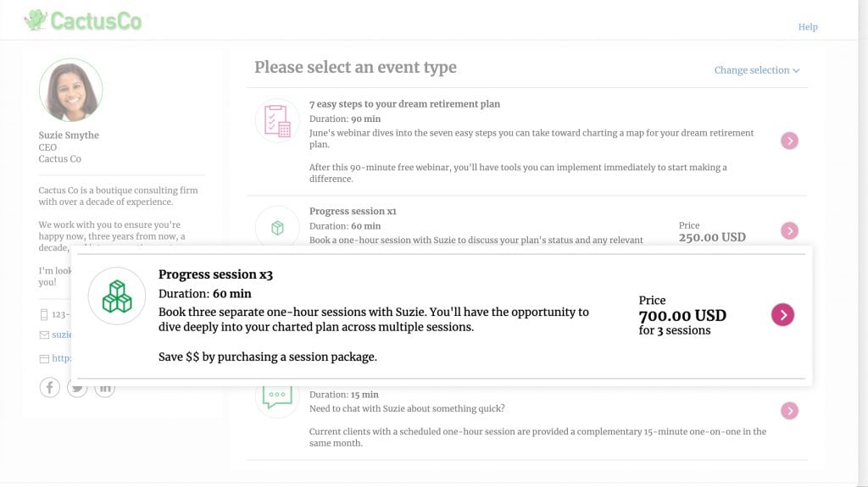This screenshot has width=868, height=487.
Task: Choose the 15-minute chat arrow button
Action: pos(789,411)
